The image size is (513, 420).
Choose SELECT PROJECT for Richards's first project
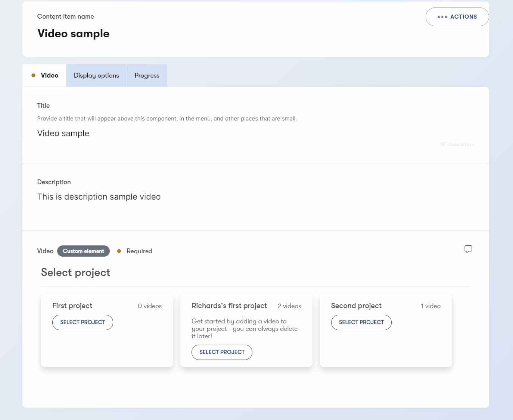pyautogui.click(x=222, y=352)
